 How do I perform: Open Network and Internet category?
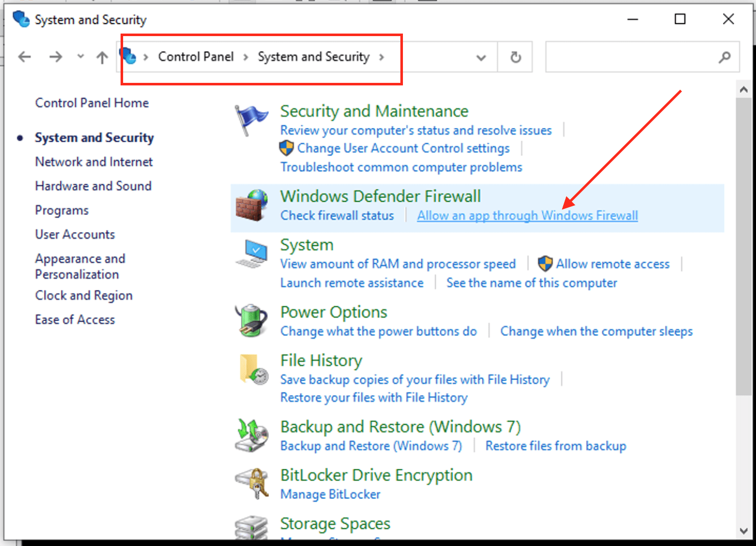(94, 162)
